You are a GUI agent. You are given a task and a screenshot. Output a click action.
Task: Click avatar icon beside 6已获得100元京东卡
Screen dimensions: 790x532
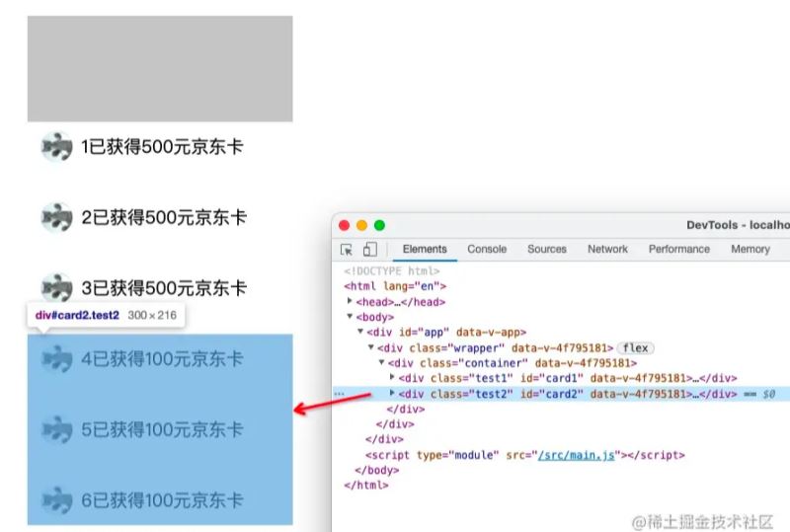[57, 500]
